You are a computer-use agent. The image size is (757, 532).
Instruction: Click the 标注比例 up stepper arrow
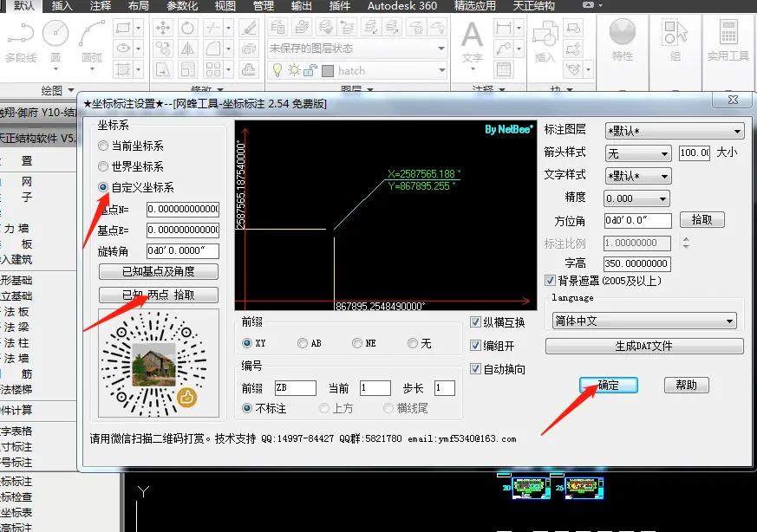click(x=686, y=237)
